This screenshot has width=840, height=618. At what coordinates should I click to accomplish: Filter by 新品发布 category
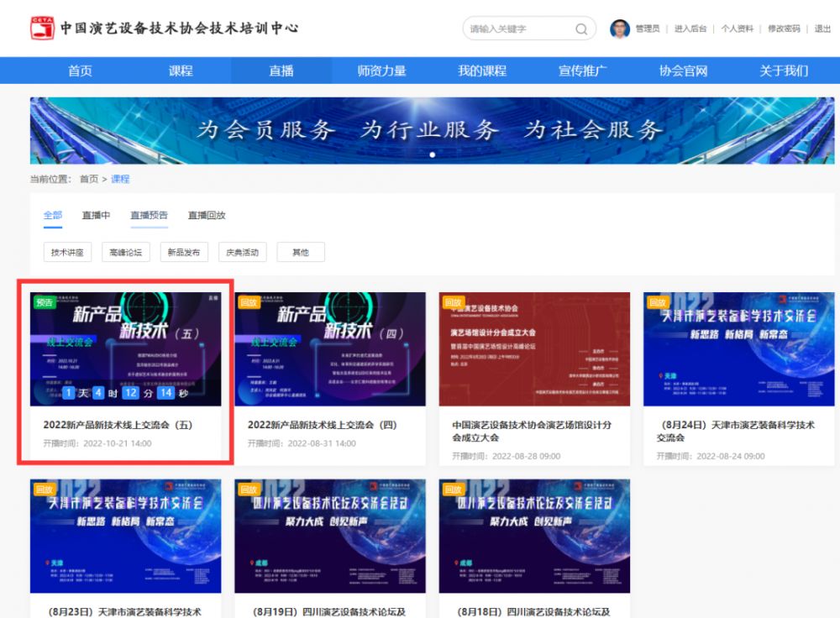[x=184, y=252]
